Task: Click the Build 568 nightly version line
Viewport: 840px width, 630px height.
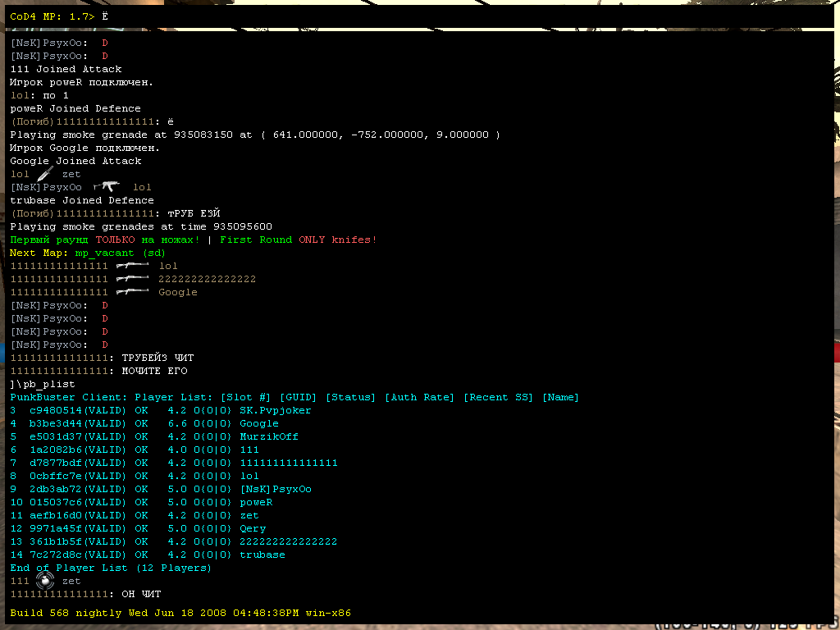Action: click(180, 612)
